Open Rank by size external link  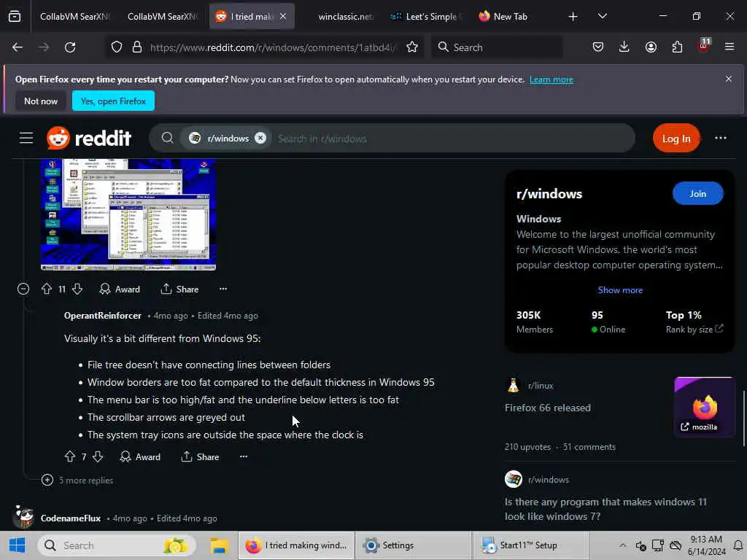coord(694,329)
